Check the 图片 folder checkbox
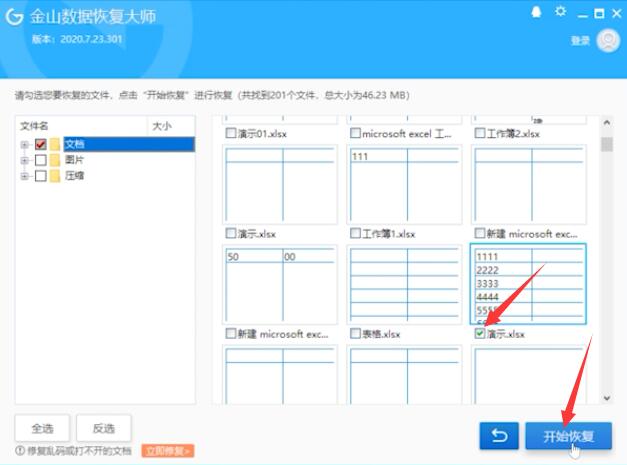627x465 pixels. 41,160
